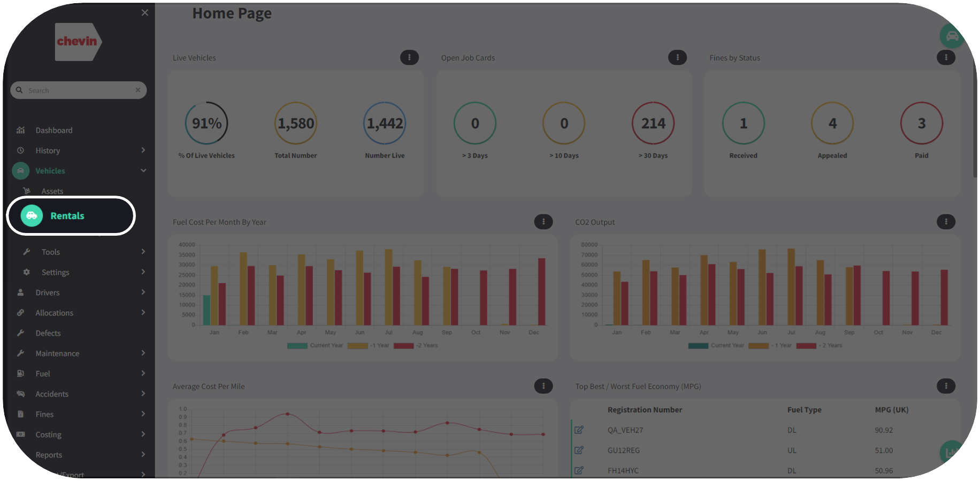Open the Defects page

tap(48, 333)
